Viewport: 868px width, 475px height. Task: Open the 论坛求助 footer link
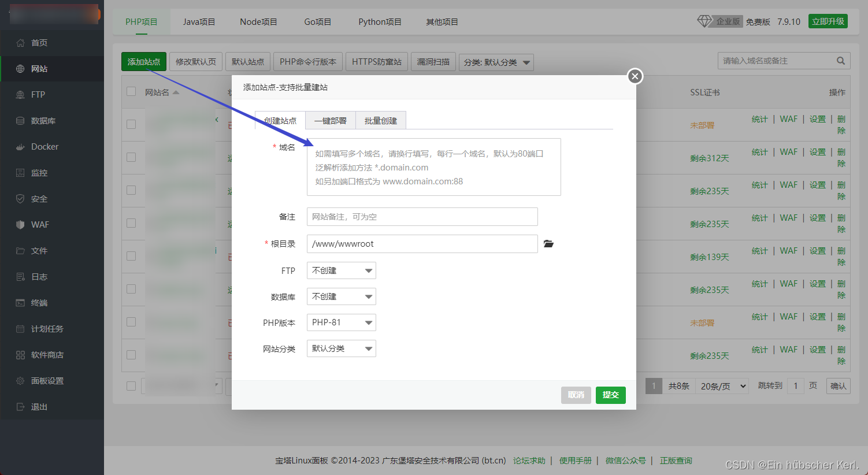[529, 461]
